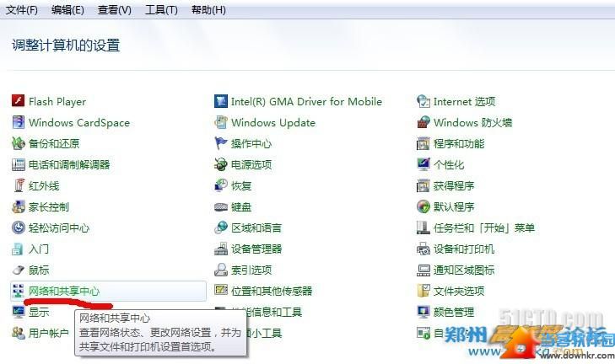Open Windows CardSpace icon
The height and width of the screenshot is (364, 615).
(18, 122)
